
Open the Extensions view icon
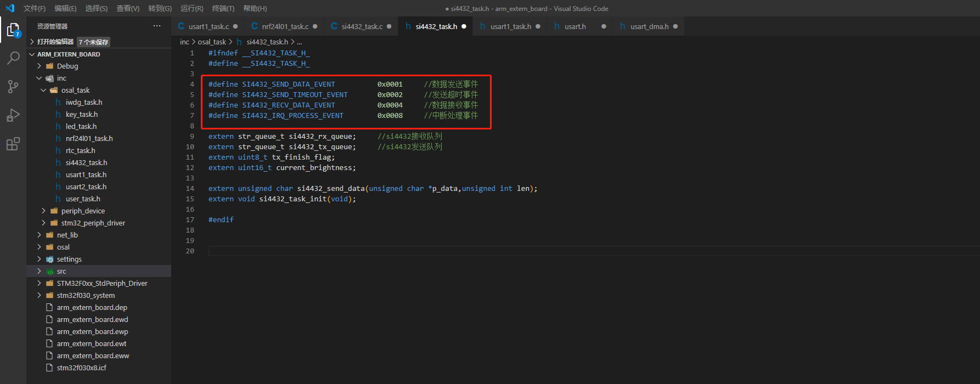(x=13, y=144)
